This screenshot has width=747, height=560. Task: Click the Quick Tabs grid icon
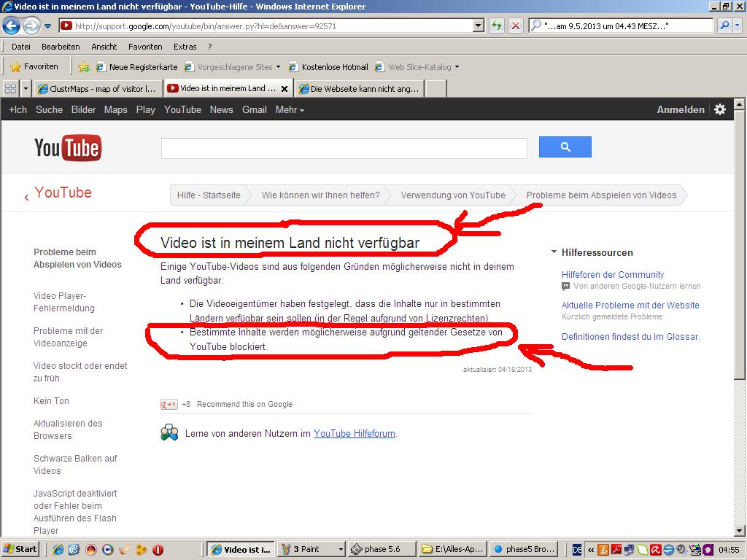point(10,88)
